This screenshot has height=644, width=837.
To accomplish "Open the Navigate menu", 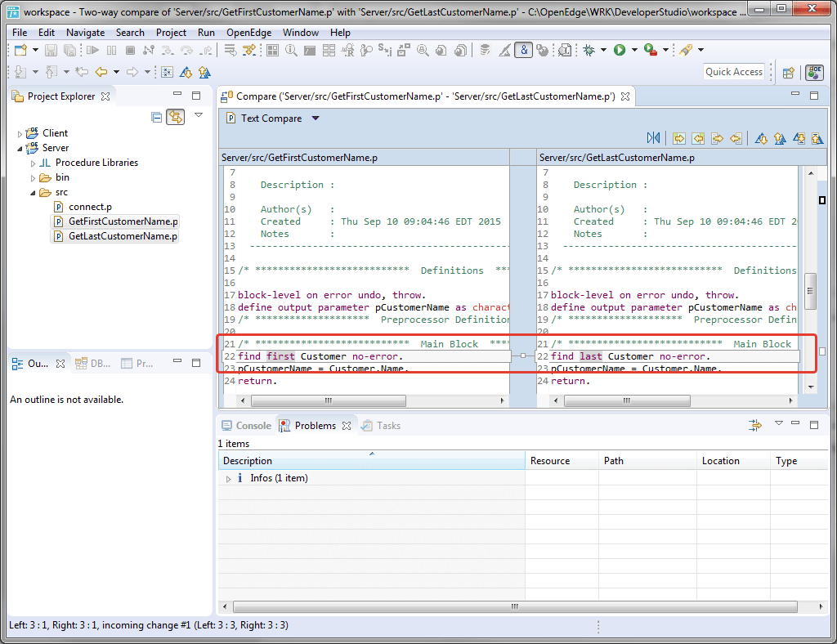I will [x=85, y=33].
